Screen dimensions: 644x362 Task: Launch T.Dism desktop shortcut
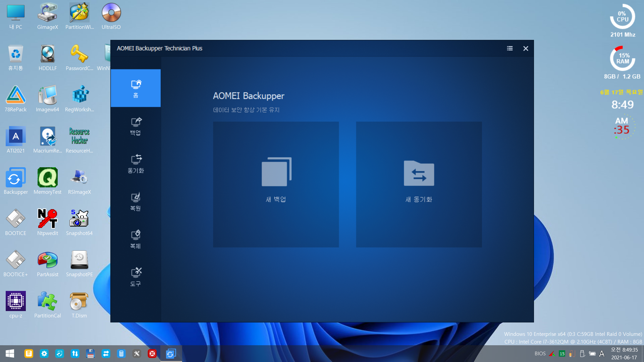79,305
